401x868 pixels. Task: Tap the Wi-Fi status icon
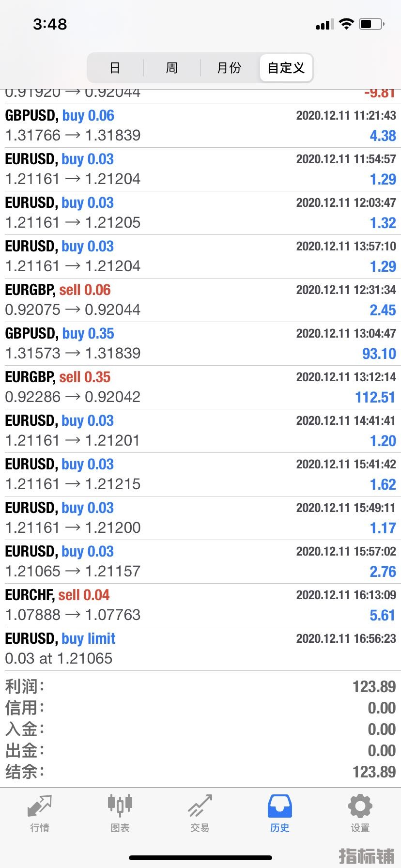coord(346,24)
